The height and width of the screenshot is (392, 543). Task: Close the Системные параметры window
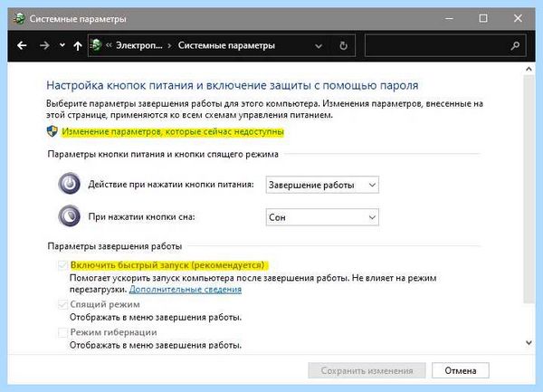pyautogui.click(x=518, y=18)
